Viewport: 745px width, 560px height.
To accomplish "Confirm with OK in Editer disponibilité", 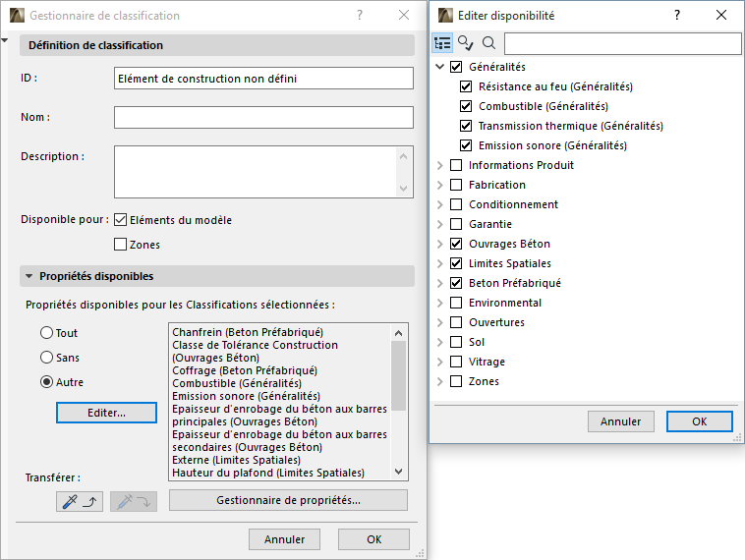I will (x=700, y=421).
